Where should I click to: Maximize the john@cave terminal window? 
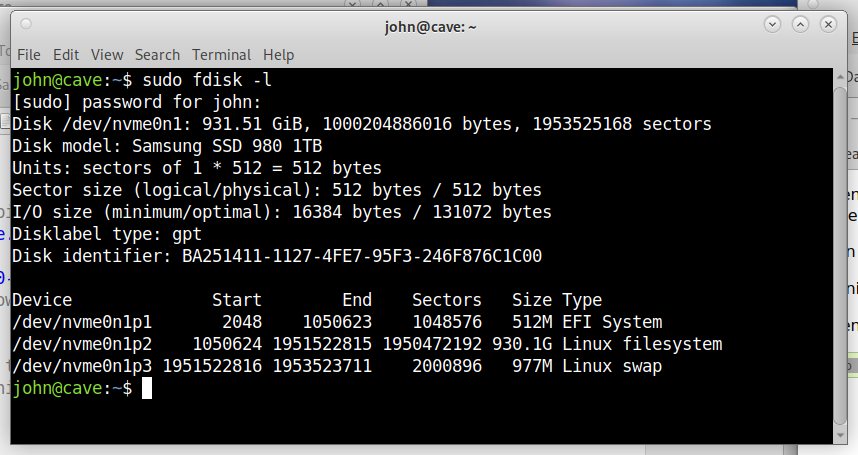point(800,25)
